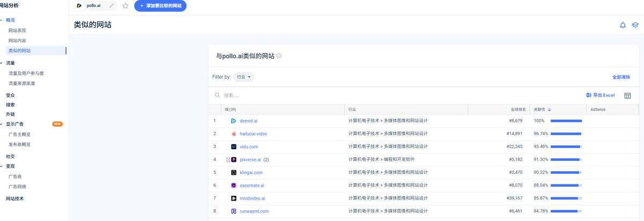
Task: Click the 96.74% relevance bar
Action: click(x=566, y=134)
